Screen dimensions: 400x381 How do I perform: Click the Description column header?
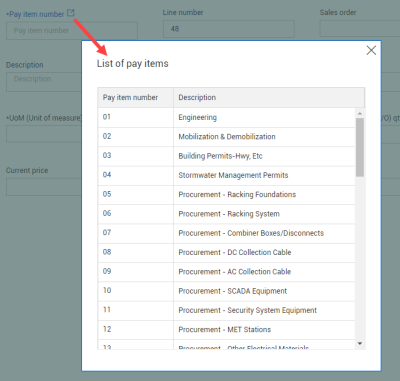coord(269,98)
